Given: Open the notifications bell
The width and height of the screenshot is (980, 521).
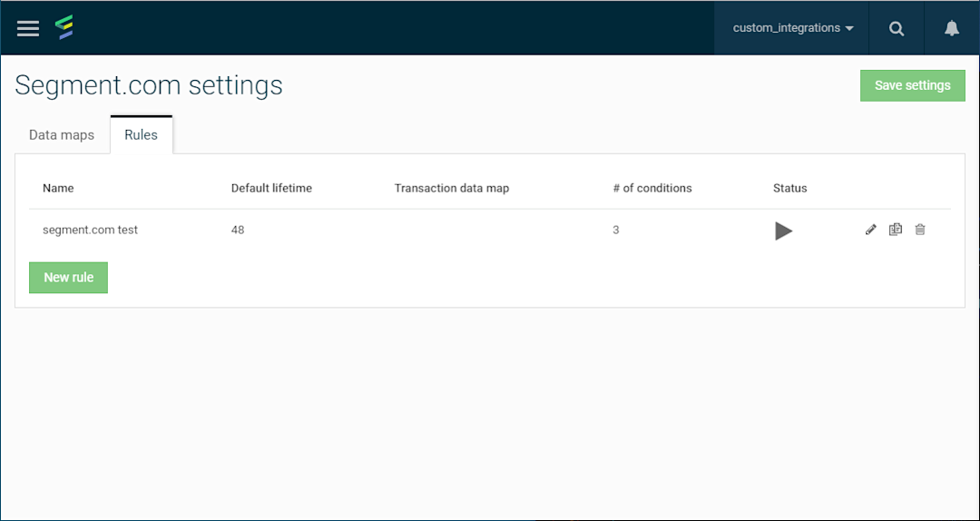Looking at the screenshot, I should [951, 28].
